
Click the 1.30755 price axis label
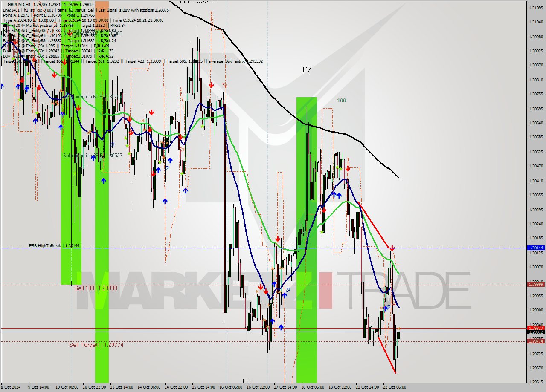coord(535,94)
